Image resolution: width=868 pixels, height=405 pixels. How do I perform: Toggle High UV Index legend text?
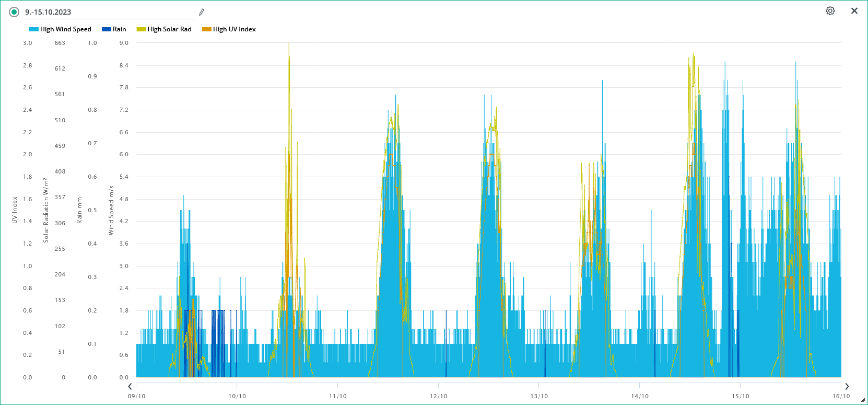click(x=234, y=29)
